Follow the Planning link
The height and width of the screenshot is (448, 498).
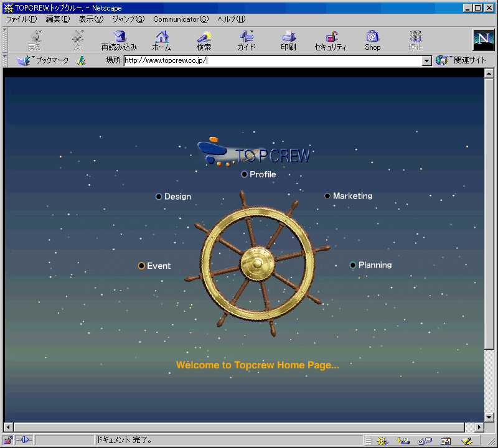[x=370, y=265]
